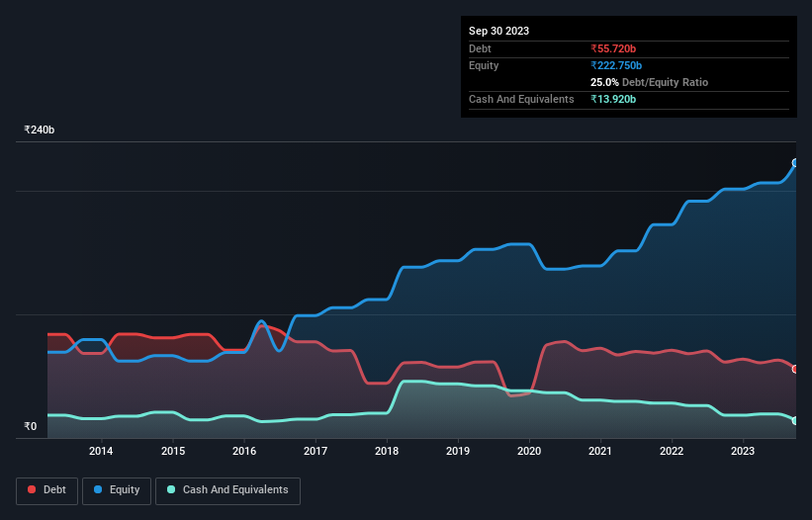812x520 pixels.
Task: Click the ₹240b y-axis label
Action: tap(40, 130)
